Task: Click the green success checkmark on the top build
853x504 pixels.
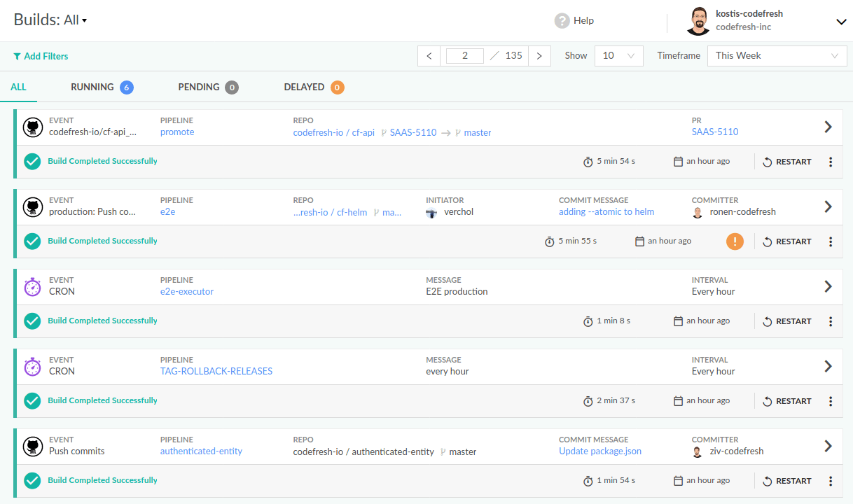Action: click(x=32, y=161)
